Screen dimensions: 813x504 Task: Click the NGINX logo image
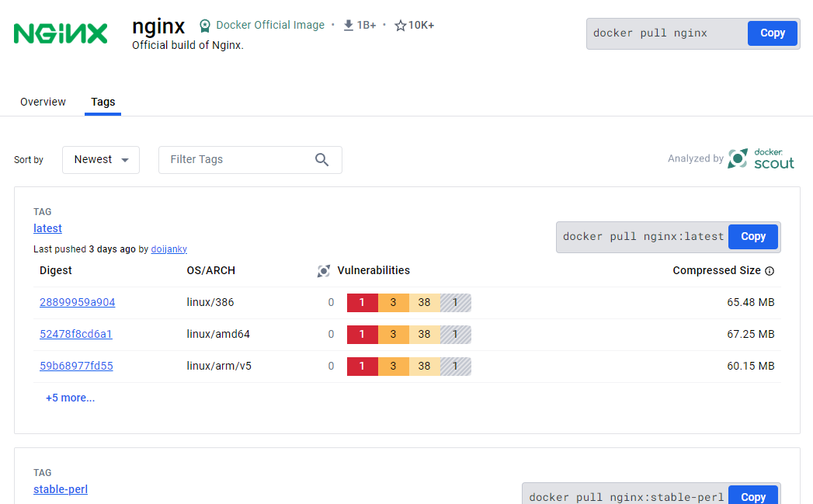(61, 33)
